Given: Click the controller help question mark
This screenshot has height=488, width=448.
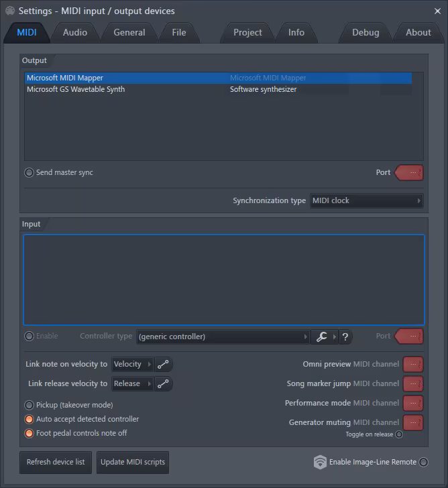Looking at the screenshot, I should click(345, 337).
